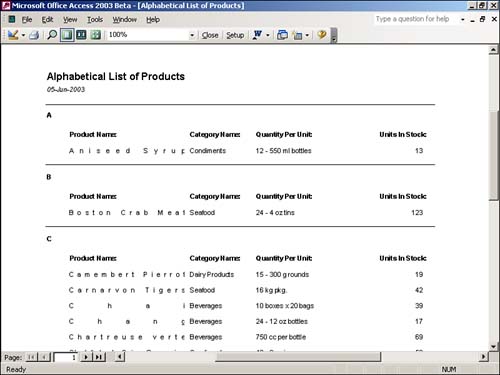The image size is (500, 375).
Task: Click the Office Links Word icon
Action: click(x=257, y=35)
